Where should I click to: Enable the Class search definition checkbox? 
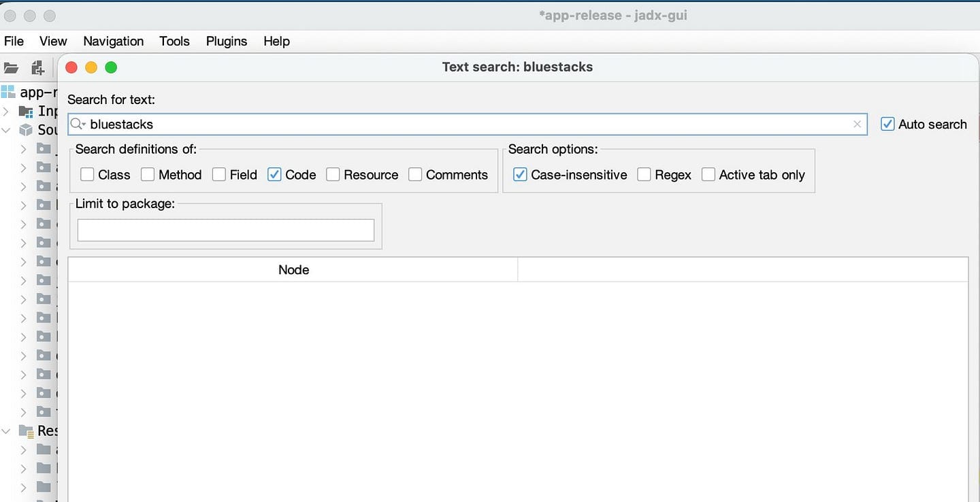point(87,174)
